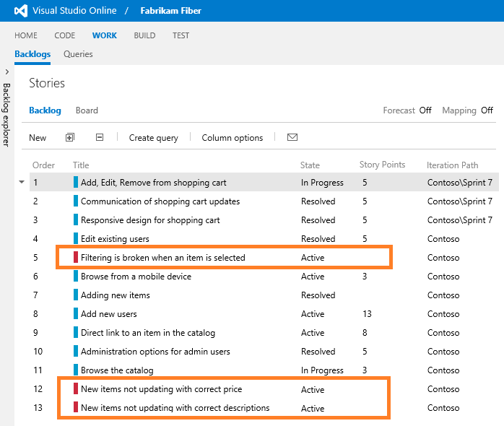Click the expand all plus icon
Viewport: 504px width, 426px height.
click(70, 138)
